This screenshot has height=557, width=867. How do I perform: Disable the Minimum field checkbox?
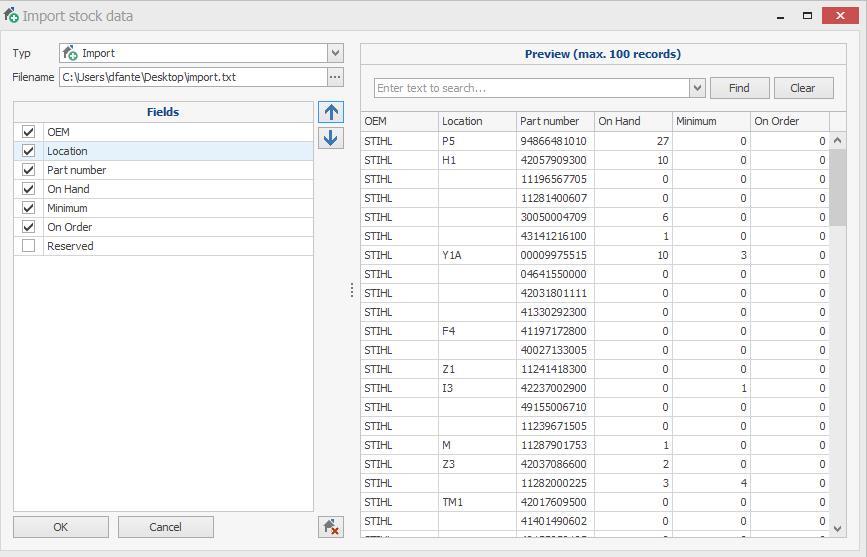[x=28, y=208]
